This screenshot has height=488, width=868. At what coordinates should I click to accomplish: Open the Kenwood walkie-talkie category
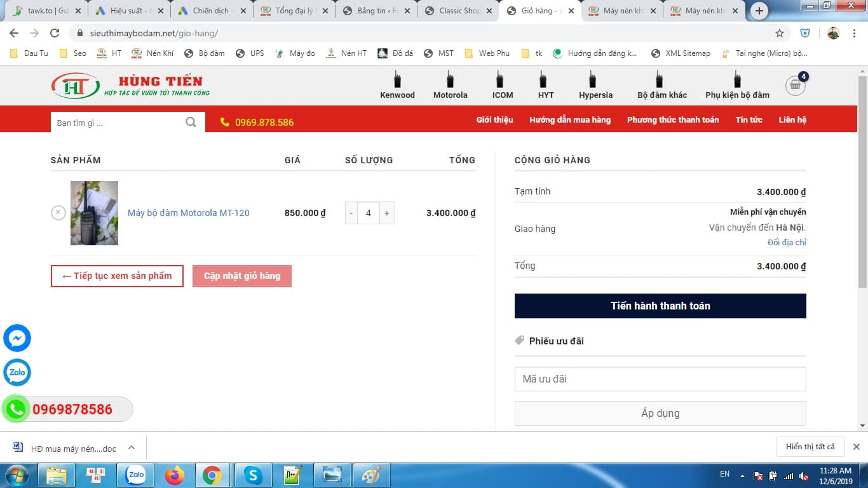pos(397,86)
